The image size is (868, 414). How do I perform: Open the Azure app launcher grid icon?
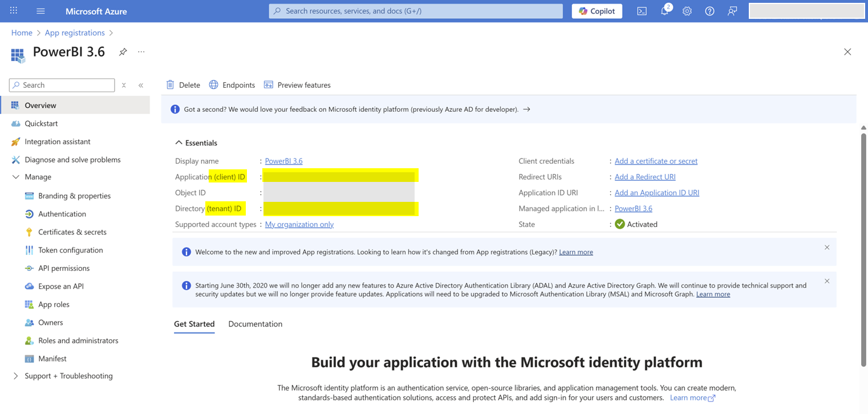point(14,11)
